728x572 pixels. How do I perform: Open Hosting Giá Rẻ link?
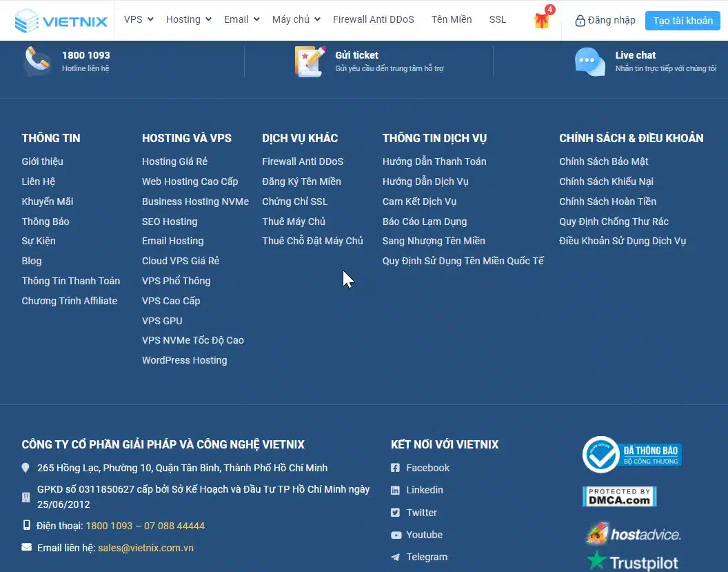[x=174, y=161]
